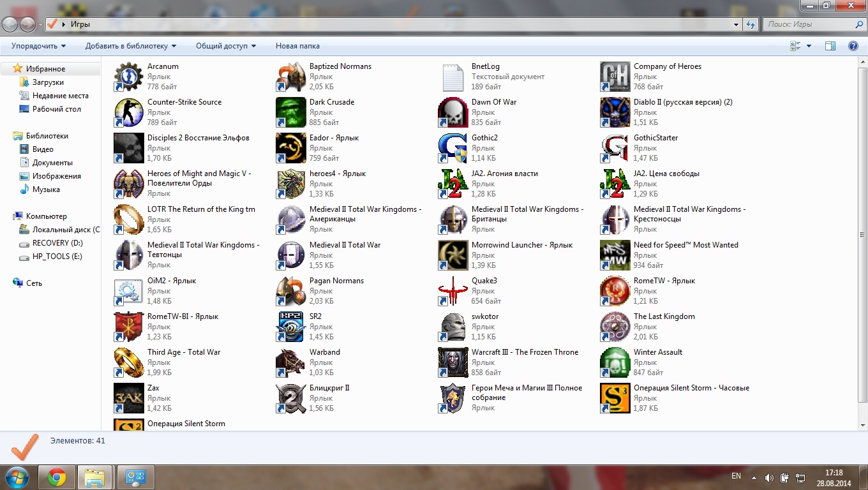Click the Windows Explorer taskbar icon
Image resolution: width=868 pixels, height=490 pixels.
pyautogui.click(x=95, y=477)
